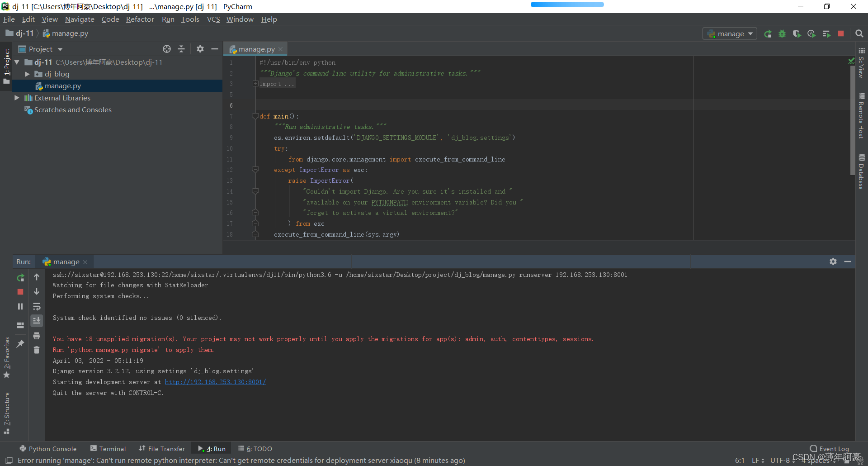Restore layout icon in Run panel
The height and width of the screenshot is (466, 868).
[x=20, y=325]
